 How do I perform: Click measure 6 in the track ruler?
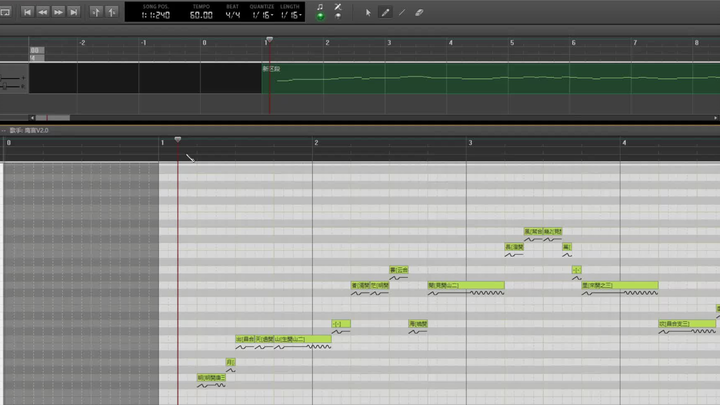[x=574, y=43]
